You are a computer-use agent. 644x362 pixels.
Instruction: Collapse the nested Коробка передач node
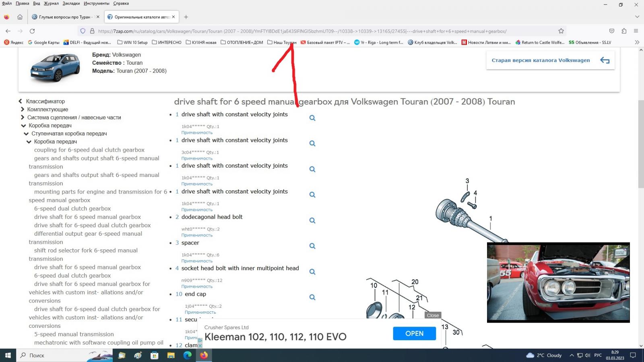(29, 142)
